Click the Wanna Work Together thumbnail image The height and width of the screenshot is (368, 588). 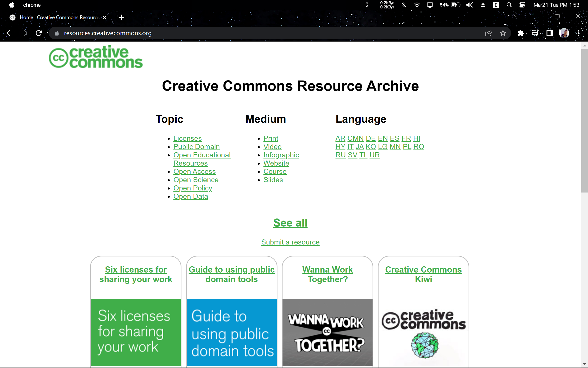point(327,332)
